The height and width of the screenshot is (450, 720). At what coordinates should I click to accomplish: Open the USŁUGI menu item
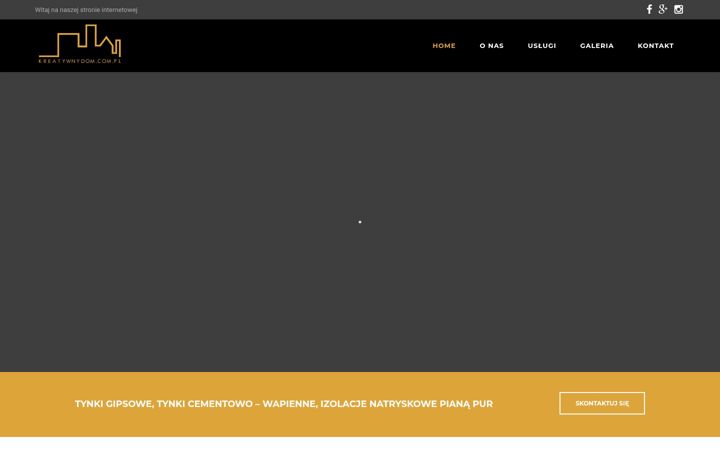pos(542,45)
